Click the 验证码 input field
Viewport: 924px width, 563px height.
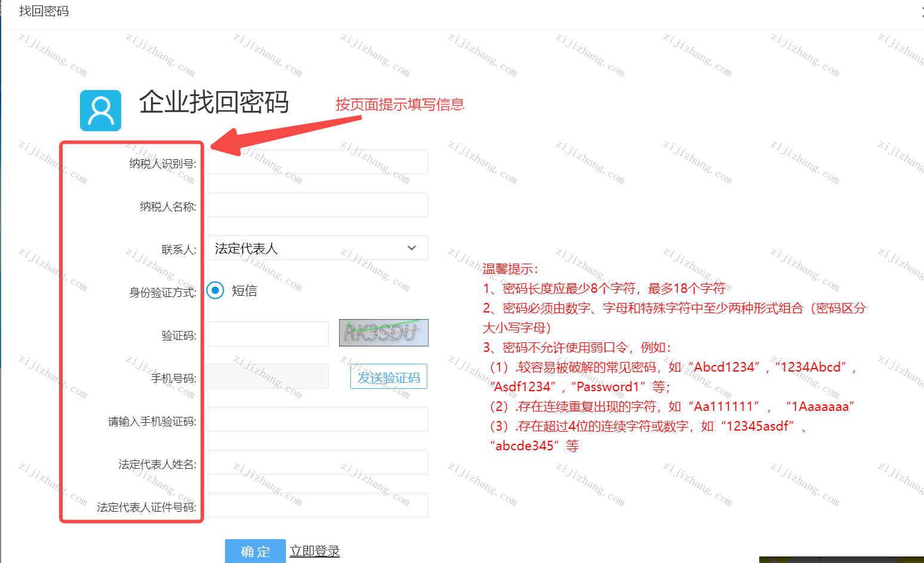point(267,334)
